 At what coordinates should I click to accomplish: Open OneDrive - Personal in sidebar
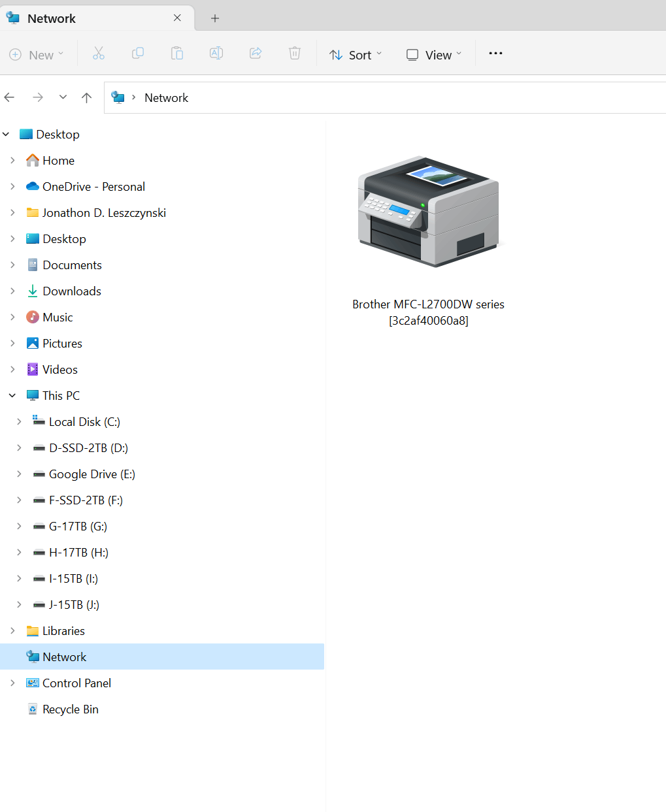93,187
